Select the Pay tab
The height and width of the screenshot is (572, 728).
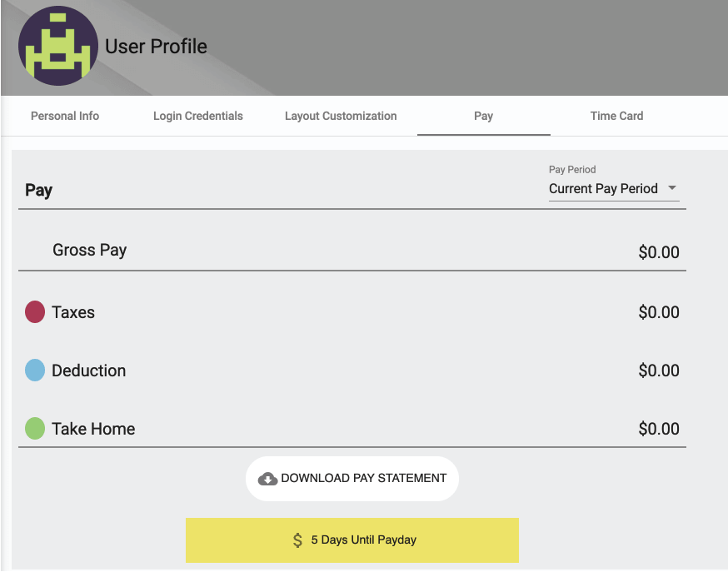point(483,116)
